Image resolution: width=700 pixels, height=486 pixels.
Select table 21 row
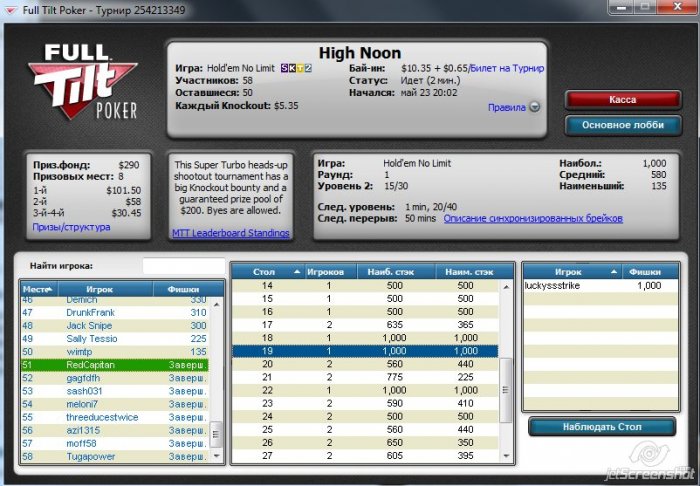coord(365,377)
